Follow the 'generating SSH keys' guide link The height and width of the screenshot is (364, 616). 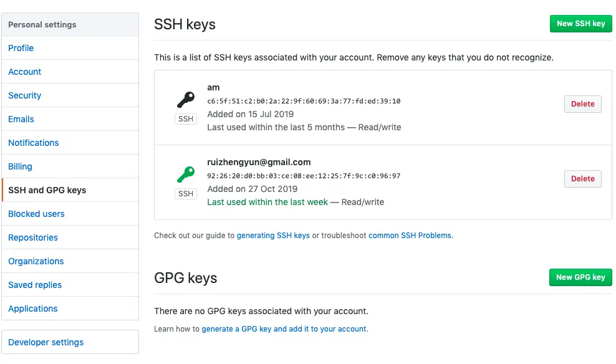pos(273,236)
